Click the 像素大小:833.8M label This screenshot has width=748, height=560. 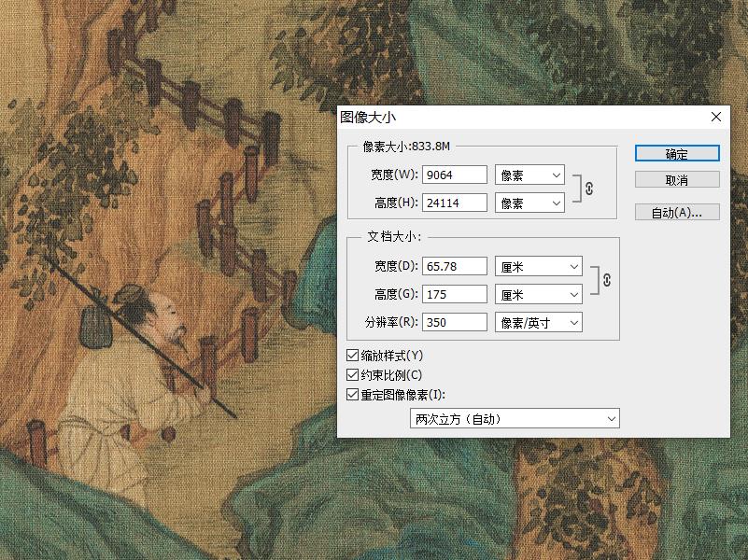tap(406, 147)
